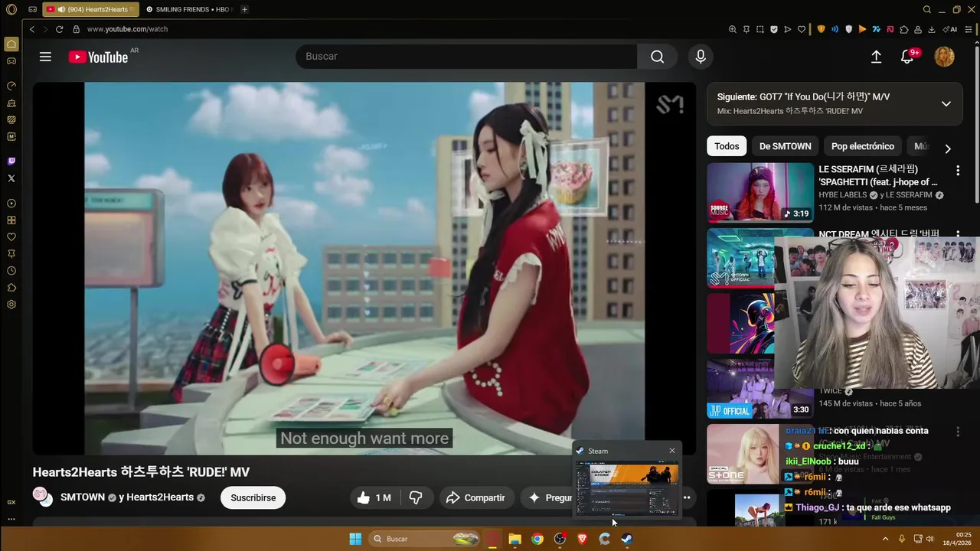This screenshot has height=551, width=980.
Task: Close the Steam taskbar preview
Action: [x=672, y=451]
